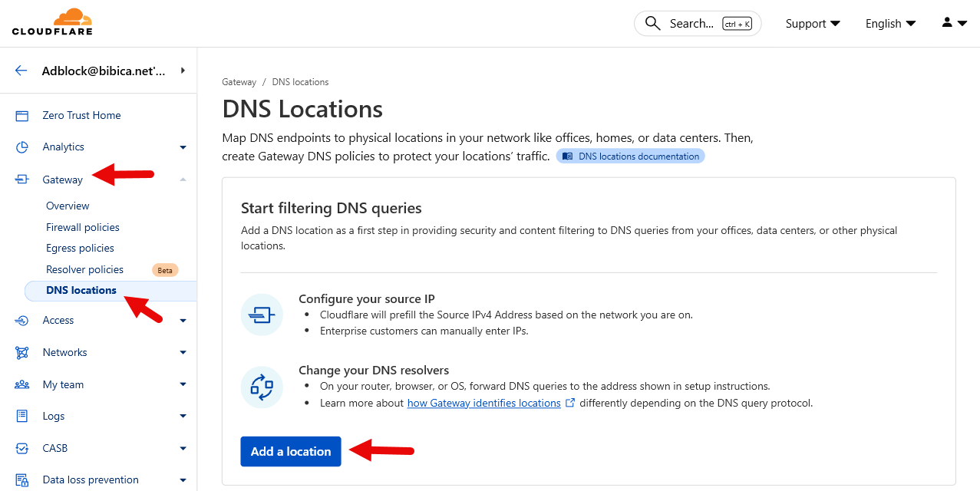Click the back arrow beside account name
Viewport: 980px width, 491px height.
[21, 71]
